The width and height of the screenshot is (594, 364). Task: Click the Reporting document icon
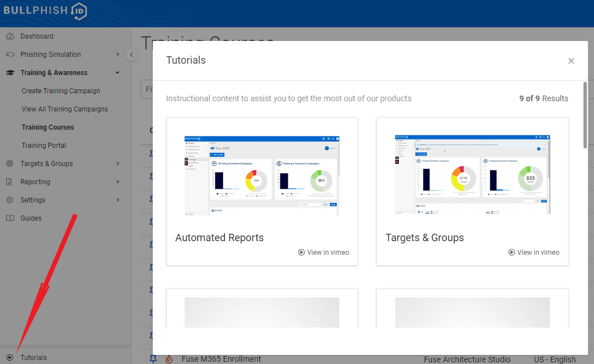(x=9, y=182)
